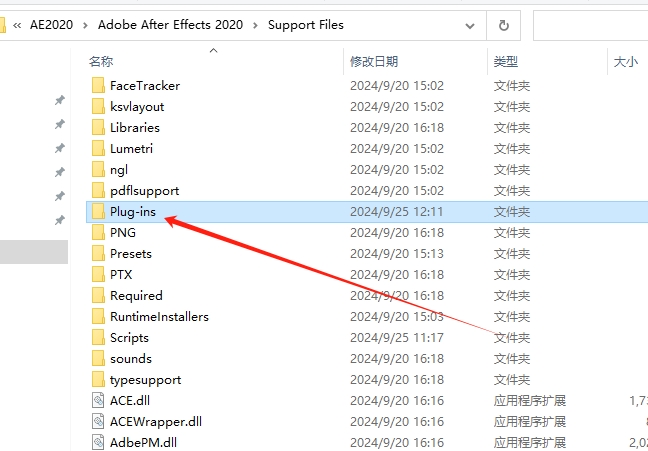The width and height of the screenshot is (648, 451).
Task: Click the Libraries folder icon
Action: (98, 128)
